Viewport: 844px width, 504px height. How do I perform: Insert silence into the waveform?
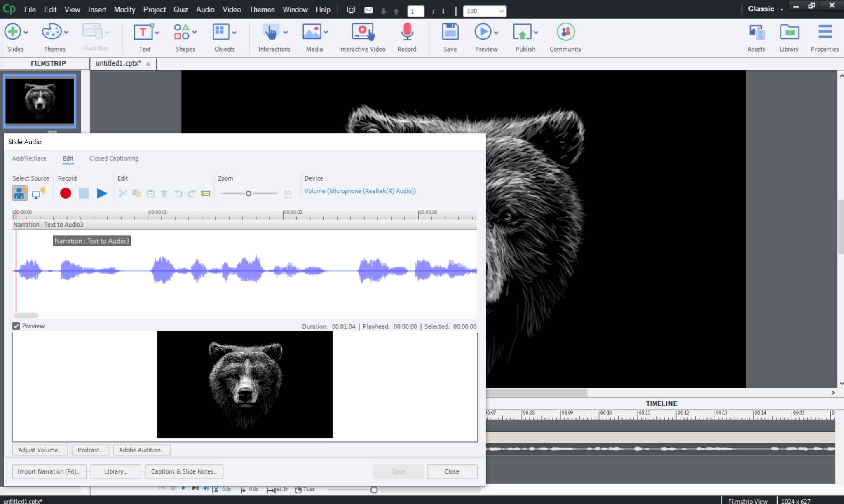click(205, 193)
